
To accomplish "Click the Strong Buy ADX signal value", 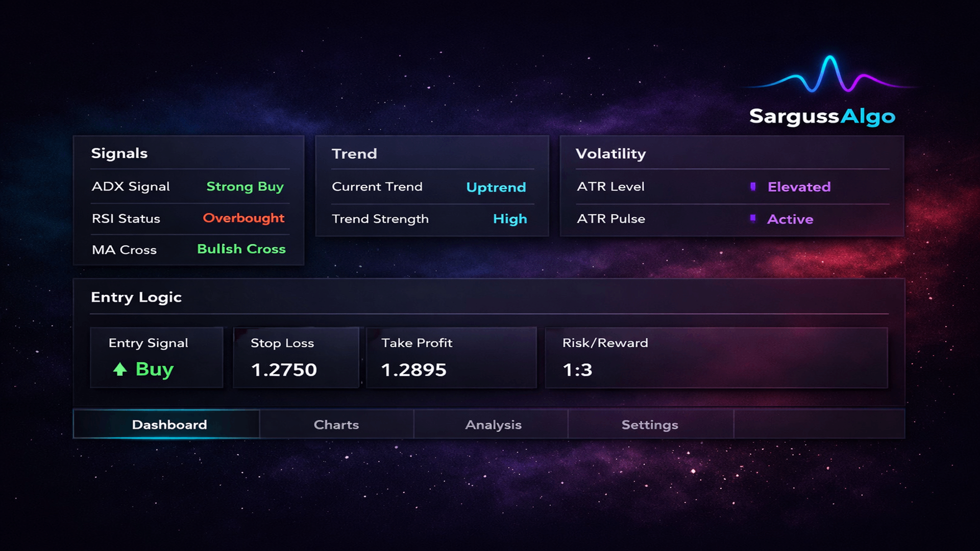I will (245, 187).
